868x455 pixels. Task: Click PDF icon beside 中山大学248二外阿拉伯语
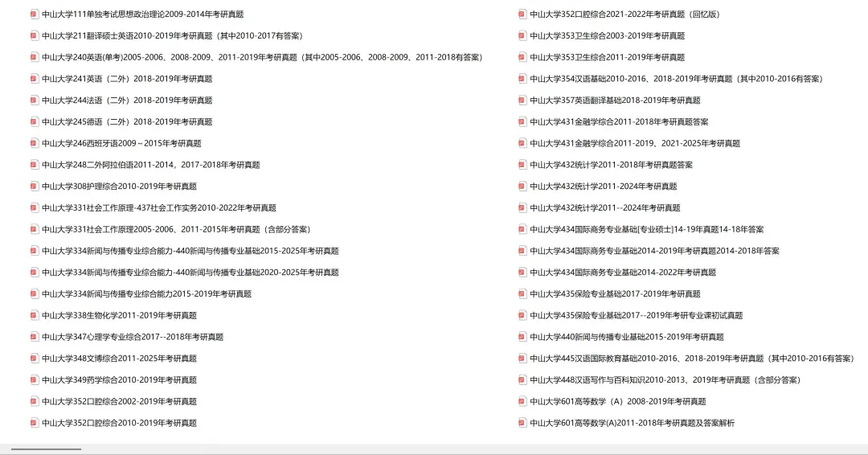[x=35, y=165]
